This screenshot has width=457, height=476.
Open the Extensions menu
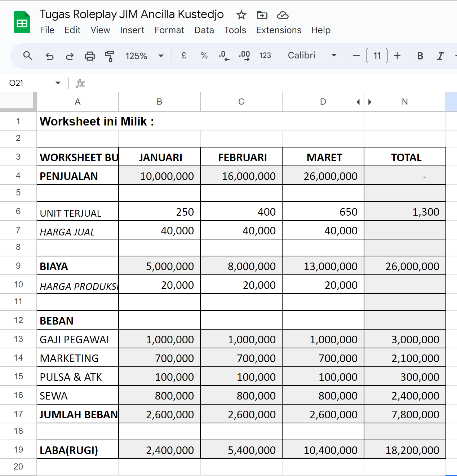pyautogui.click(x=279, y=30)
